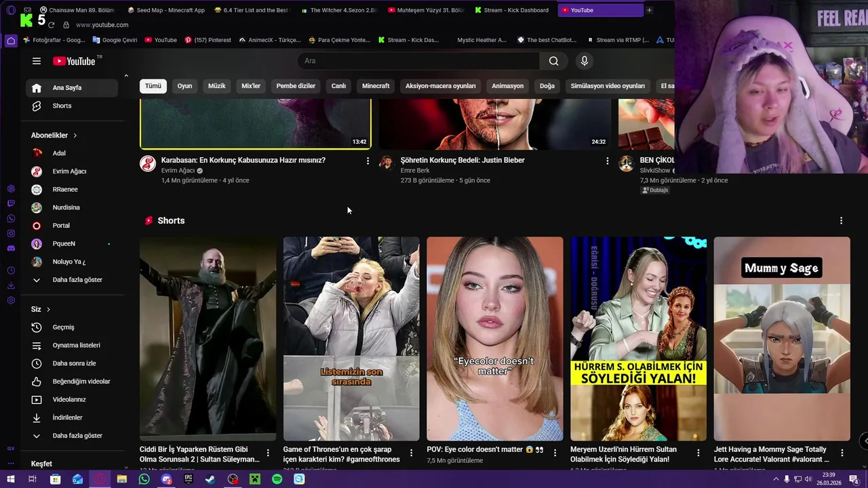Start voice search with the microphone
Screen dimensions: 868x488
(585, 61)
